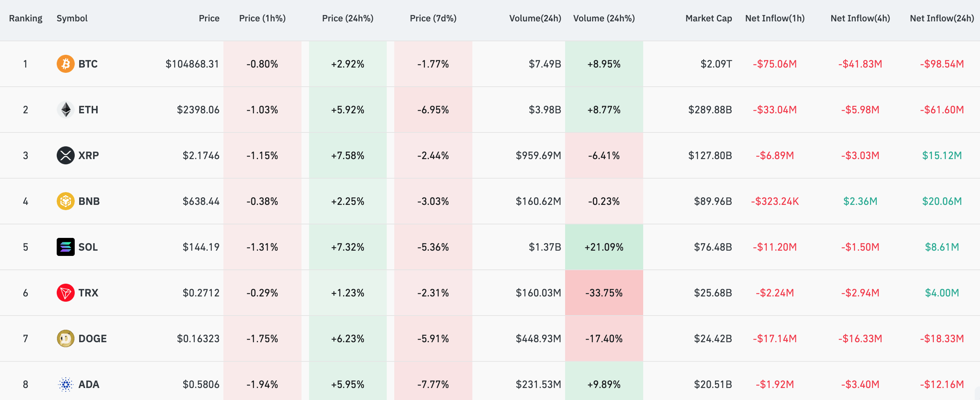Click ADA 7d change -7.77%

[x=433, y=384]
